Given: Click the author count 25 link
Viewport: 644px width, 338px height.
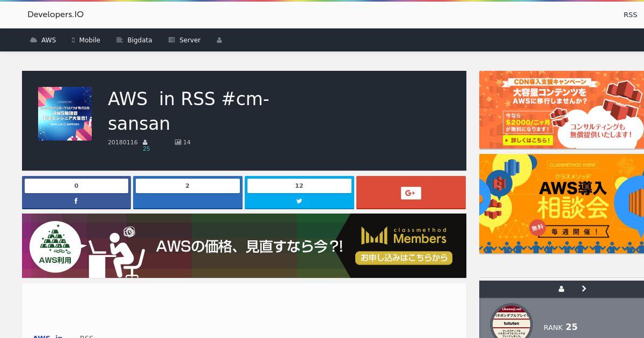Looking at the screenshot, I should [147, 149].
